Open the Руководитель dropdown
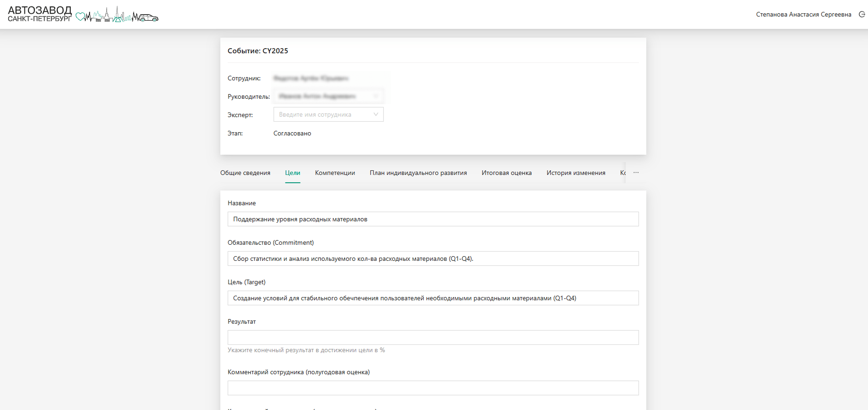Image resolution: width=868 pixels, height=410 pixels. [x=328, y=96]
